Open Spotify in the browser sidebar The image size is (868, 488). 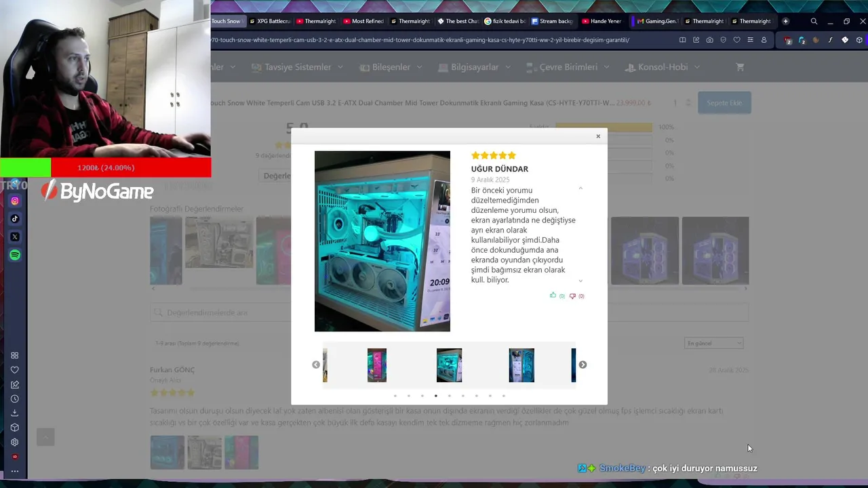pos(15,255)
